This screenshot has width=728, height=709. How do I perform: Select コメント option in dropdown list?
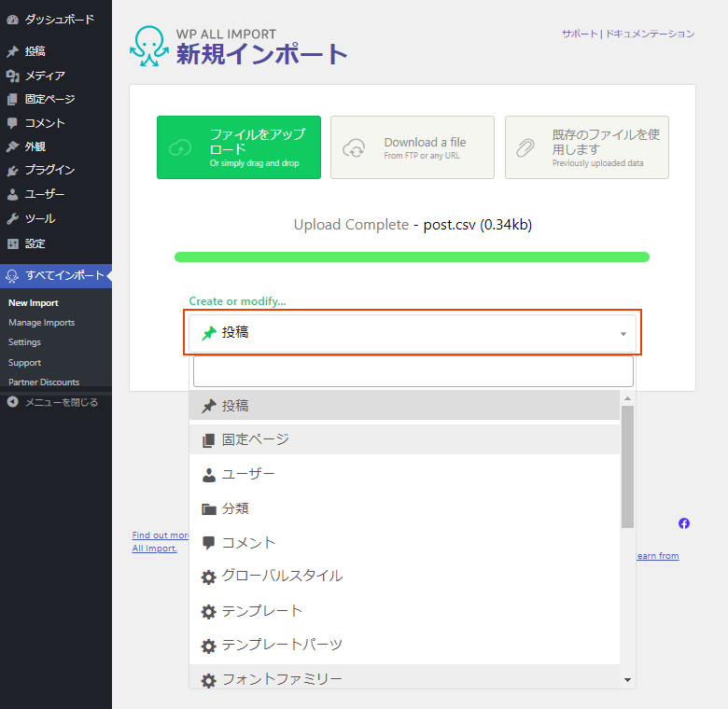pos(248,542)
